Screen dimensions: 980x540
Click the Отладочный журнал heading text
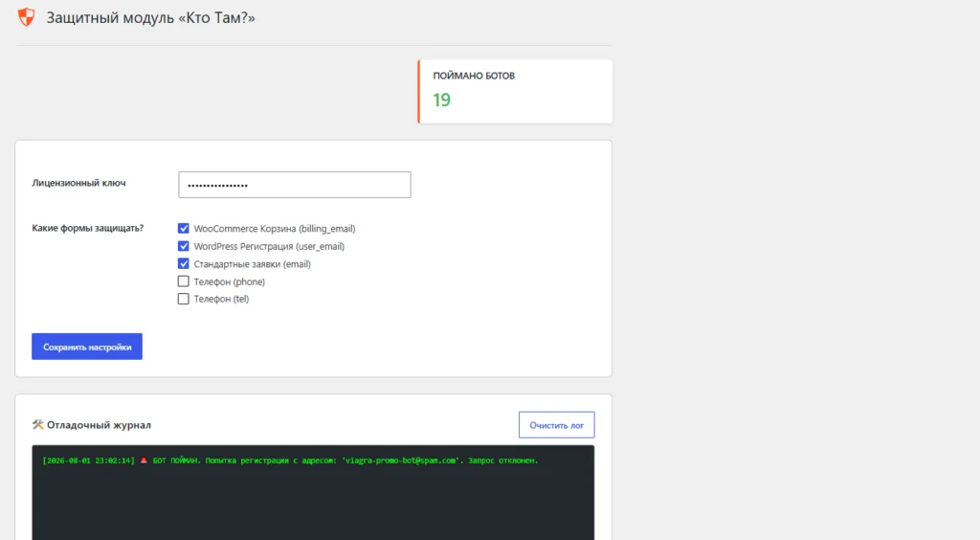[x=99, y=425]
